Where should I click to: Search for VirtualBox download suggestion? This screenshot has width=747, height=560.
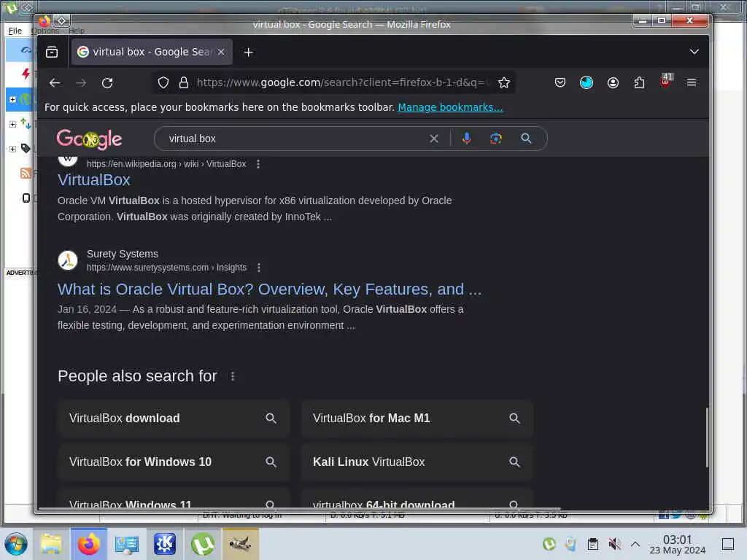click(x=174, y=419)
